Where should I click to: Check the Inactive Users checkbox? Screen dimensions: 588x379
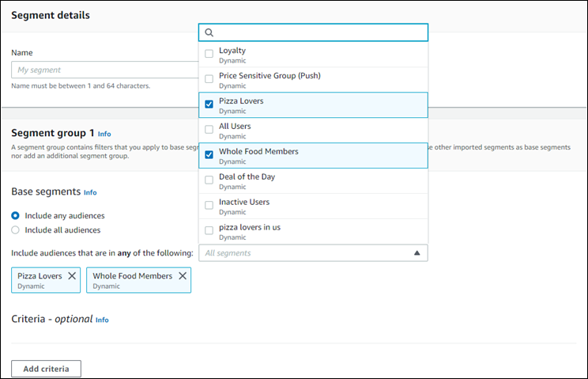pos(209,206)
